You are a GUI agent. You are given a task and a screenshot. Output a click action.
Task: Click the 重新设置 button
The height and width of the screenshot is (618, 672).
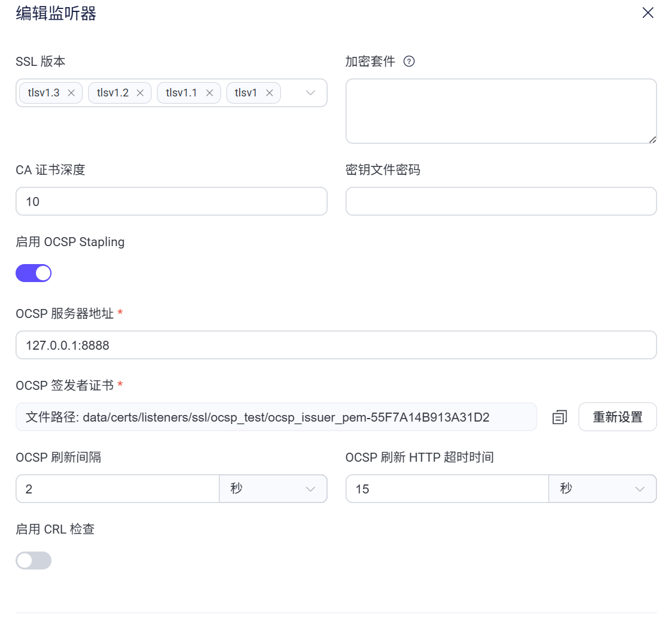617,417
